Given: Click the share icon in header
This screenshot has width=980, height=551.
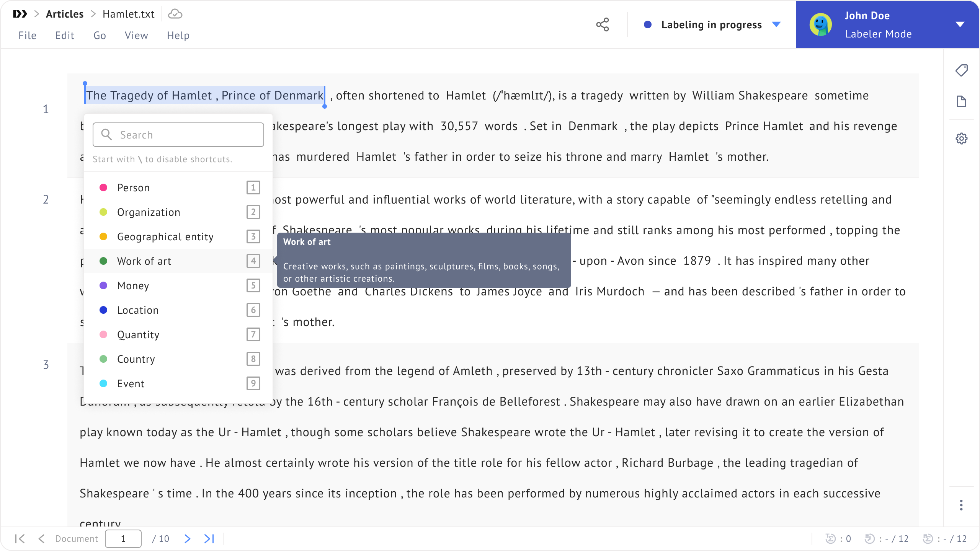Looking at the screenshot, I should (602, 24).
